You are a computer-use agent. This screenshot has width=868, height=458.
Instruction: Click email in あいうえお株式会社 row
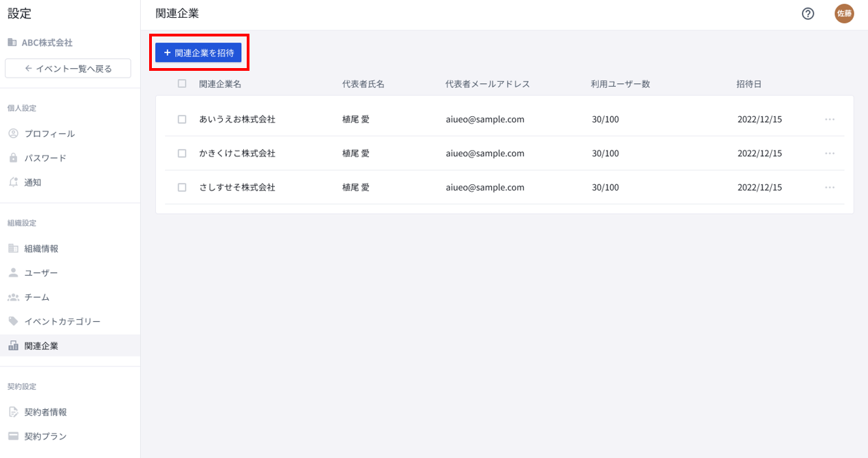click(485, 119)
